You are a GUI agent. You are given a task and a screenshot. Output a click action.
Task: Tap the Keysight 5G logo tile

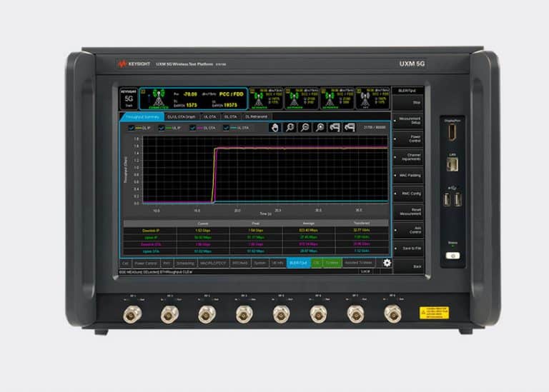129,99
